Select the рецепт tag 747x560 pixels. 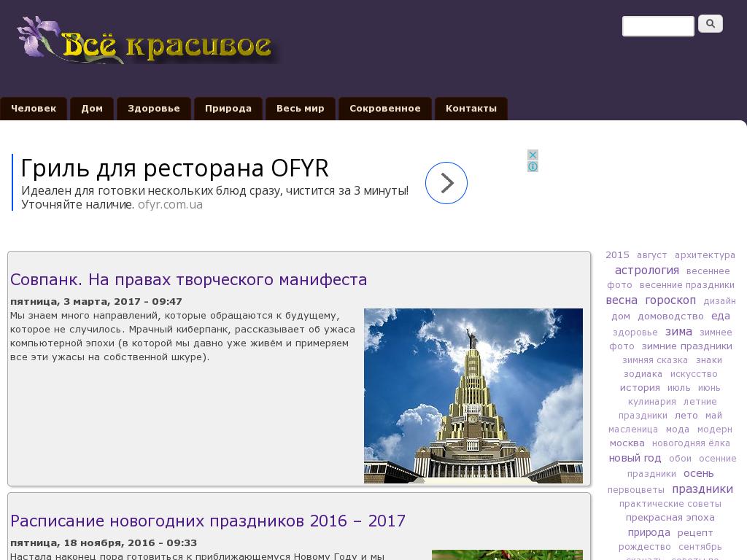pos(695,533)
